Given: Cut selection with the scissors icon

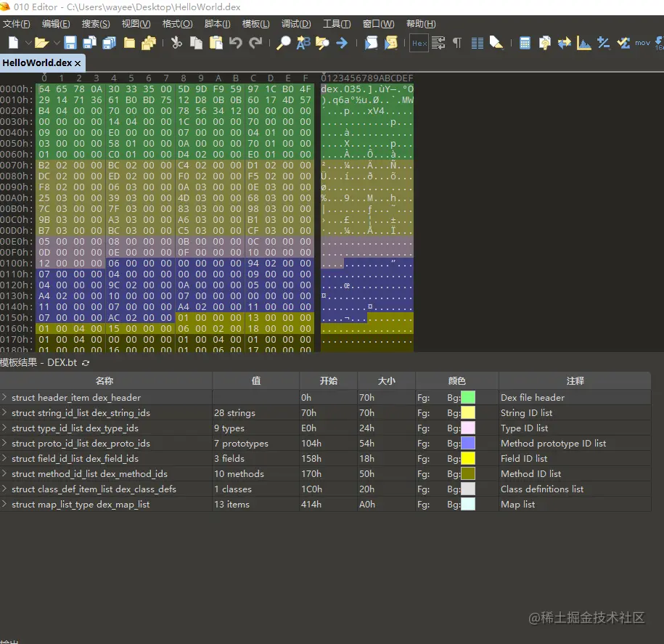Looking at the screenshot, I should tap(176, 43).
